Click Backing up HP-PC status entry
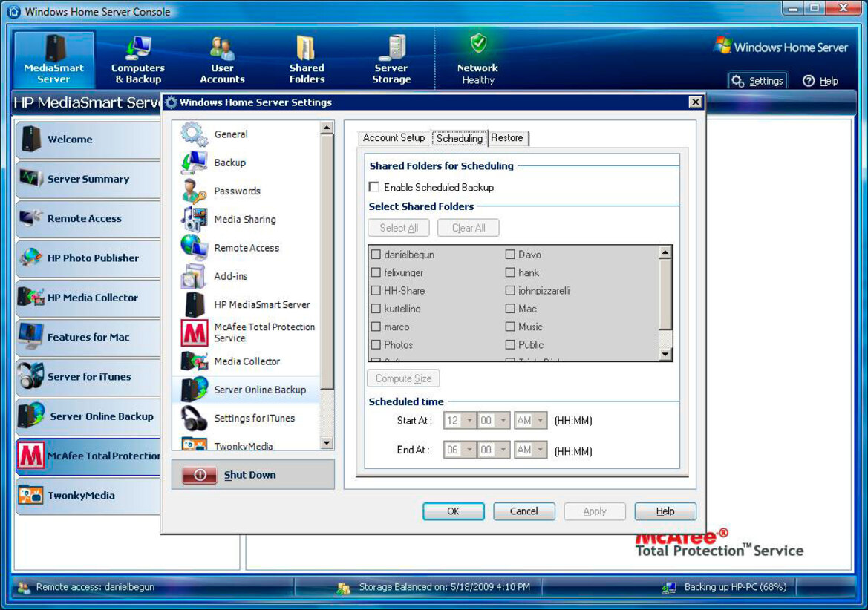 tap(725, 587)
